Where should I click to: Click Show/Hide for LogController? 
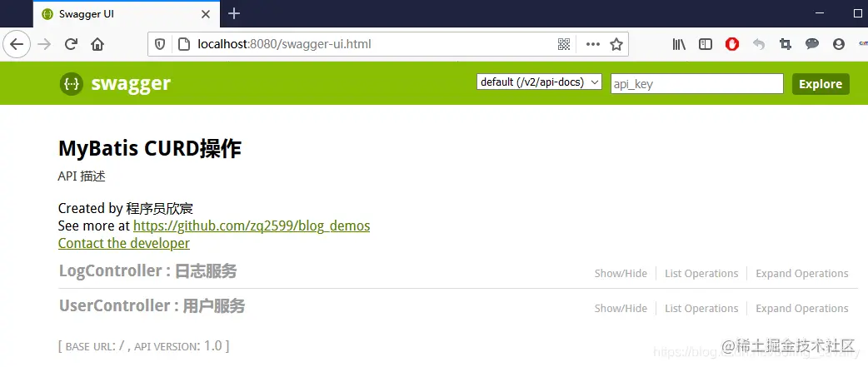(x=621, y=274)
